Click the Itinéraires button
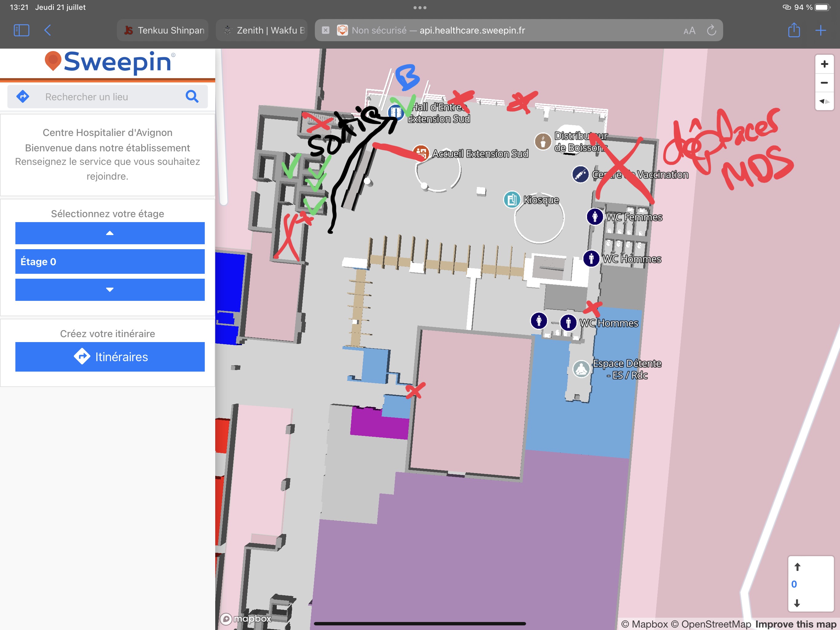The height and width of the screenshot is (630, 840). click(110, 357)
